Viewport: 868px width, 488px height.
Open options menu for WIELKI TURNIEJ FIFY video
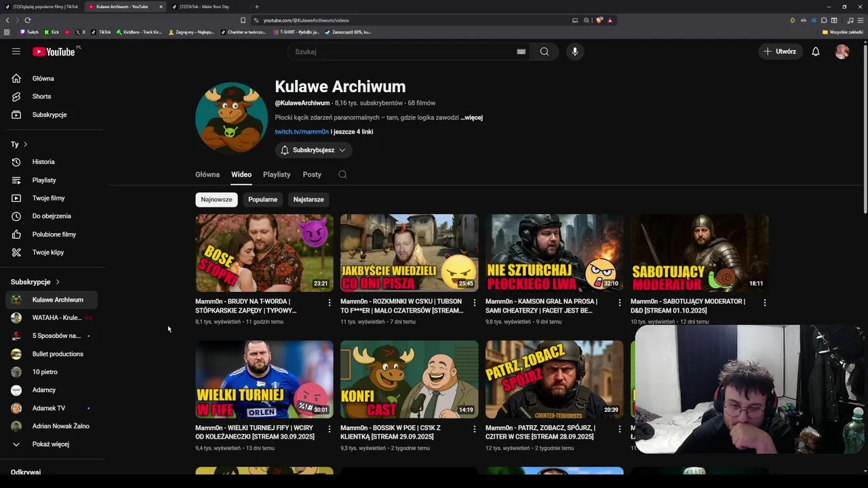point(330,429)
